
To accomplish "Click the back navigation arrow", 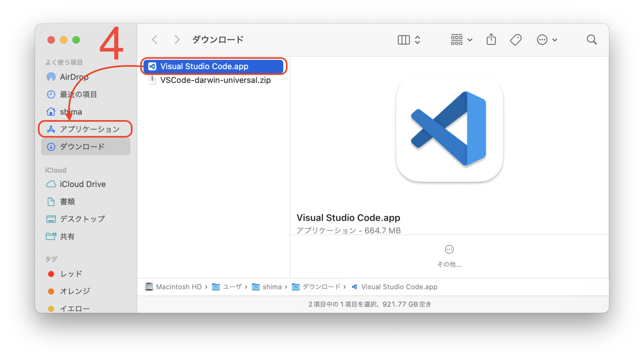I will (154, 39).
